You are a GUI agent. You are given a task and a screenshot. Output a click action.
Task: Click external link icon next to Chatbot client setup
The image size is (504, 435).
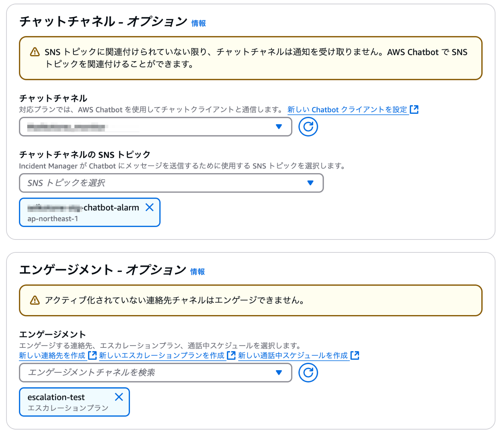[x=414, y=109]
